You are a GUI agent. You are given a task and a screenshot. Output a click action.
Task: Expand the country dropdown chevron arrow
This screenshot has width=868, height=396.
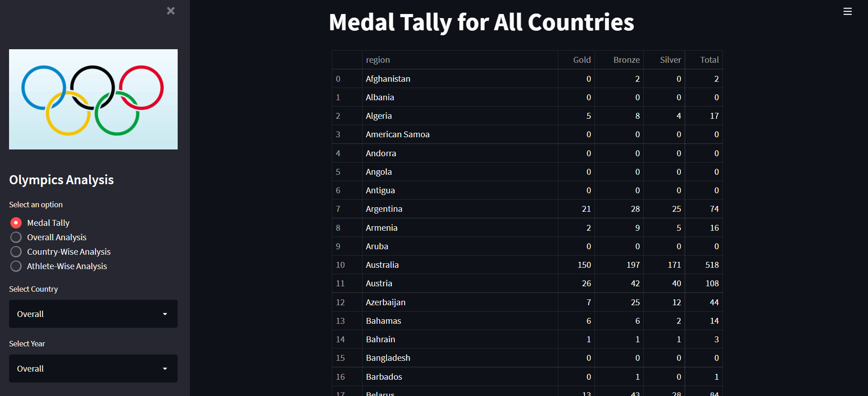coord(165,314)
